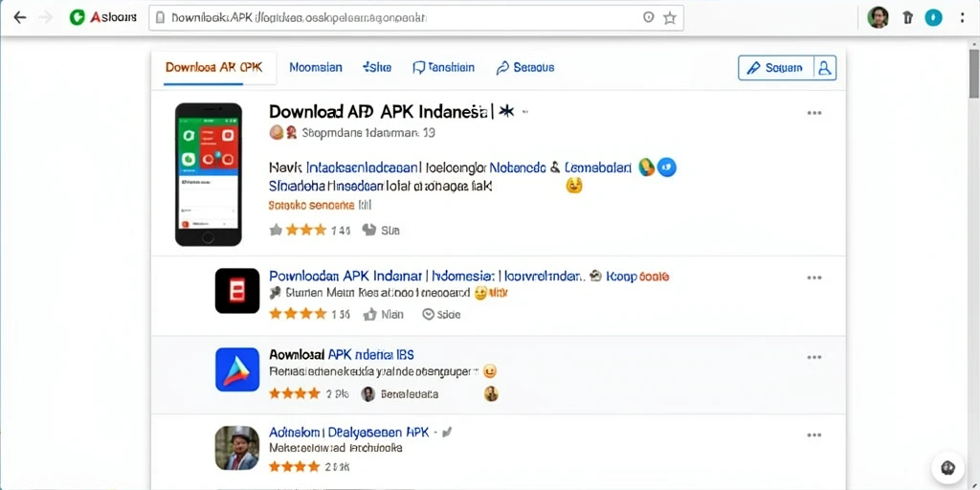Click the star rating of the first result
The height and width of the screenshot is (490, 980).
coord(298,230)
